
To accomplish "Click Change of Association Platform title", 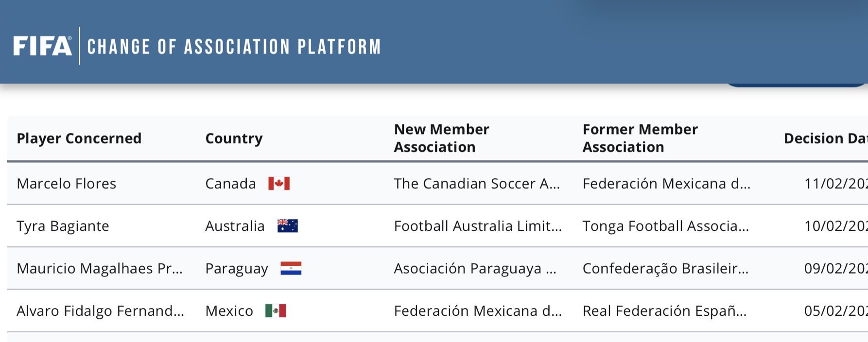I will [x=234, y=47].
